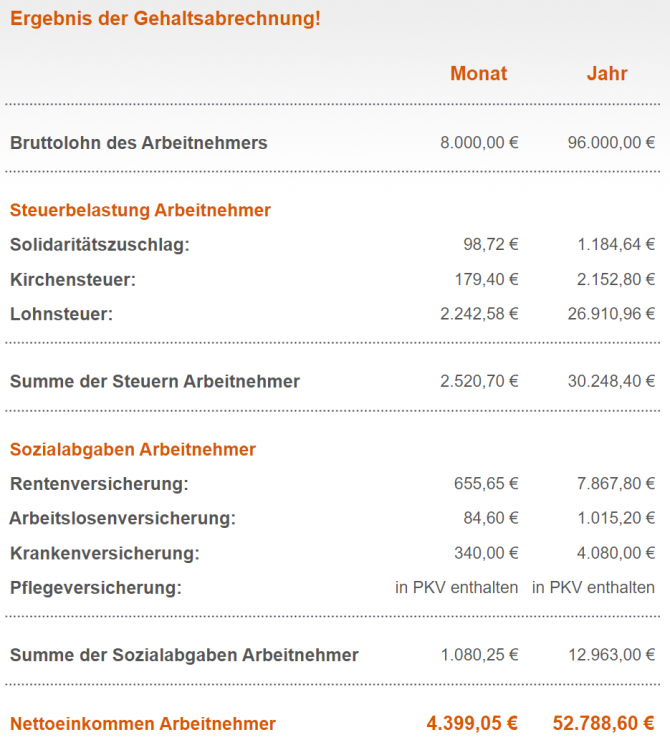Click the monthly Lohnsteuer amount 2.242,58 €
This screenshot has height=750, width=670.
(x=479, y=314)
